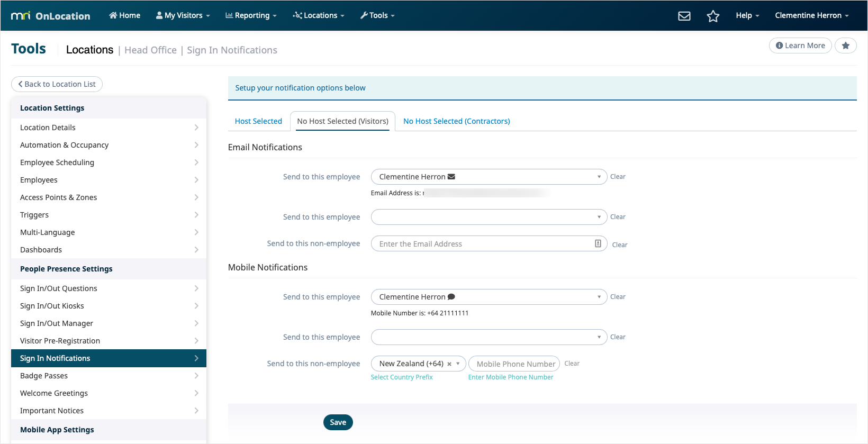Click the Enter Mobile Phone Number hint text
This screenshot has height=444, width=868.
(x=511, y=377)
